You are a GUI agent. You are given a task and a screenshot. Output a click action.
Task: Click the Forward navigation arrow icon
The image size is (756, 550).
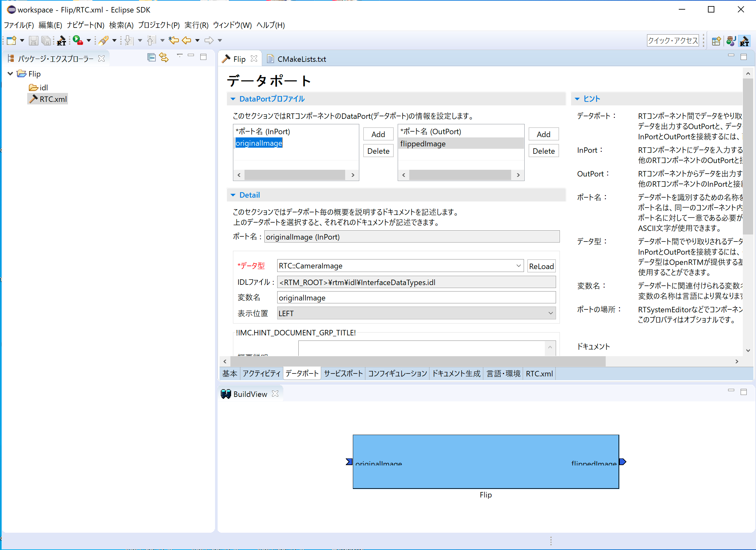coord(209,40)
